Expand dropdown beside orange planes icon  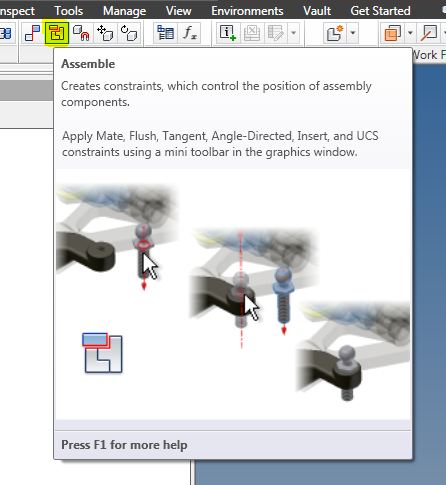coord(410,33)
